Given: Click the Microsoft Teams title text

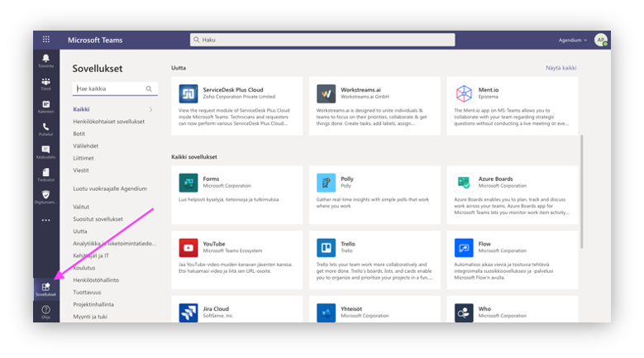Looking at the screenshot, I should pos(95,40).
